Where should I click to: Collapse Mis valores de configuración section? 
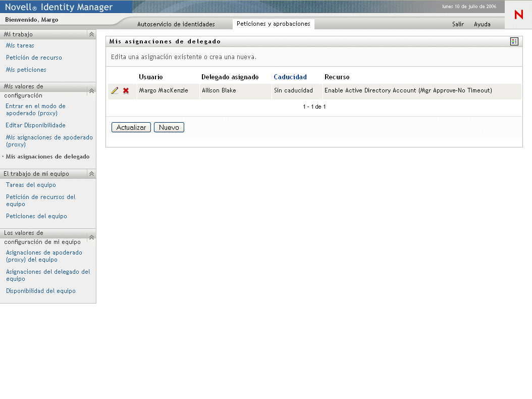click(91, 91)
